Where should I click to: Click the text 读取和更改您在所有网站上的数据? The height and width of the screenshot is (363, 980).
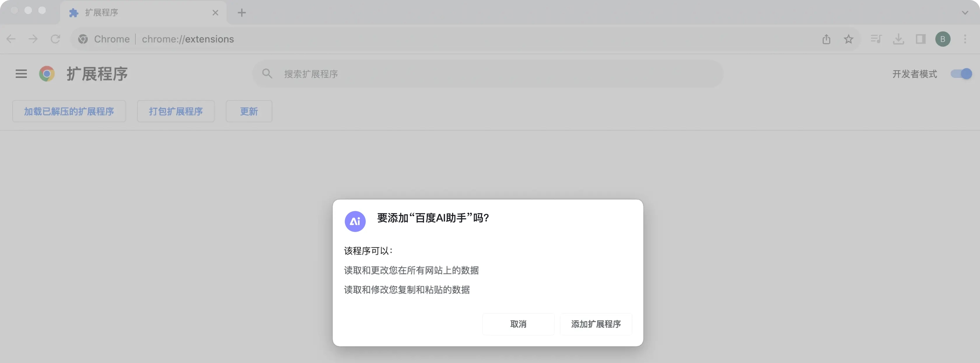411,270
